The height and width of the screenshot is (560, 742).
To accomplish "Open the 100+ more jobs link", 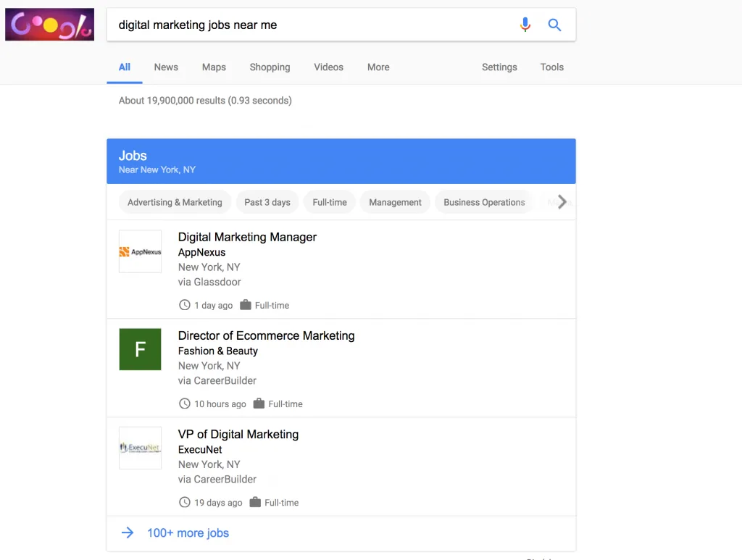I will [188, 533].
